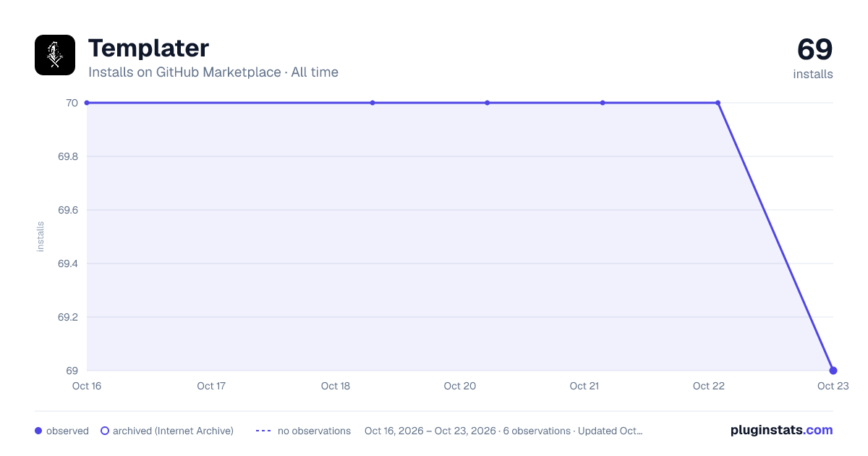The image size is (868, 456).
Task: Click the "Oct 23" x-axis label
Action: coord(832,386)
